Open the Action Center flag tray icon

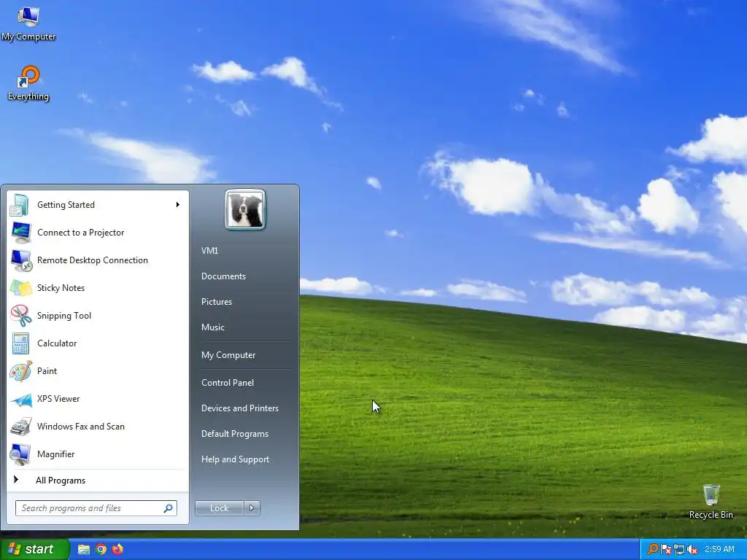pyautogui.click(x=666, y=550)
